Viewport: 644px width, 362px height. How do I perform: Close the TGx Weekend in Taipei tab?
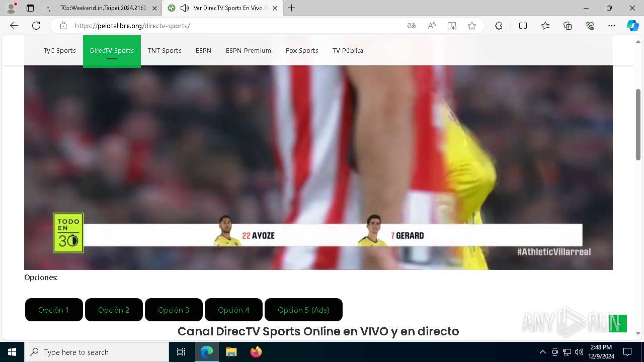tap(154, 8)
